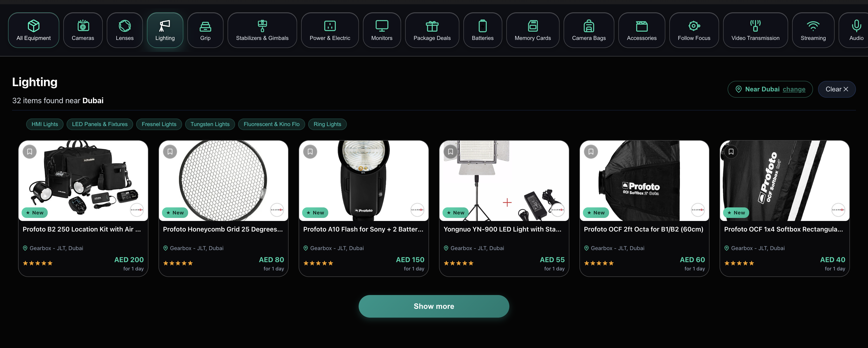Image resolution: width=868 pixels, height=348 pixels.
Task: Click star rating on Profoto A10 Flash card
Action: (318, 263)
